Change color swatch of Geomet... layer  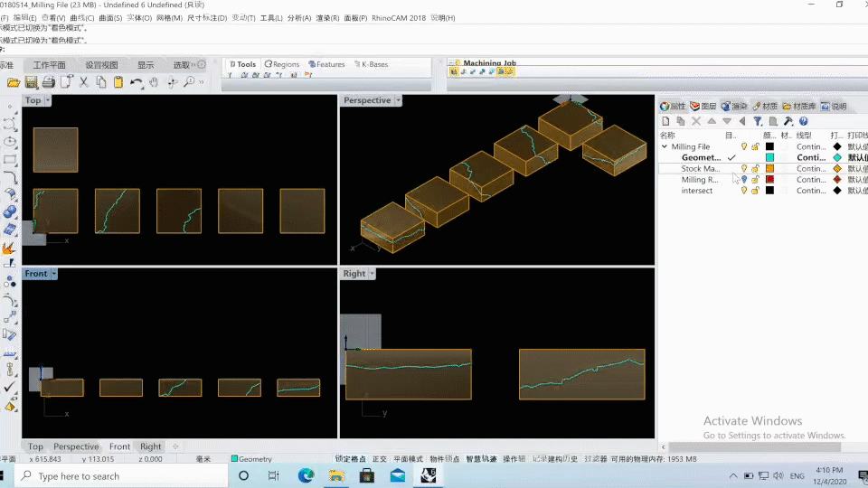point(769,157)
